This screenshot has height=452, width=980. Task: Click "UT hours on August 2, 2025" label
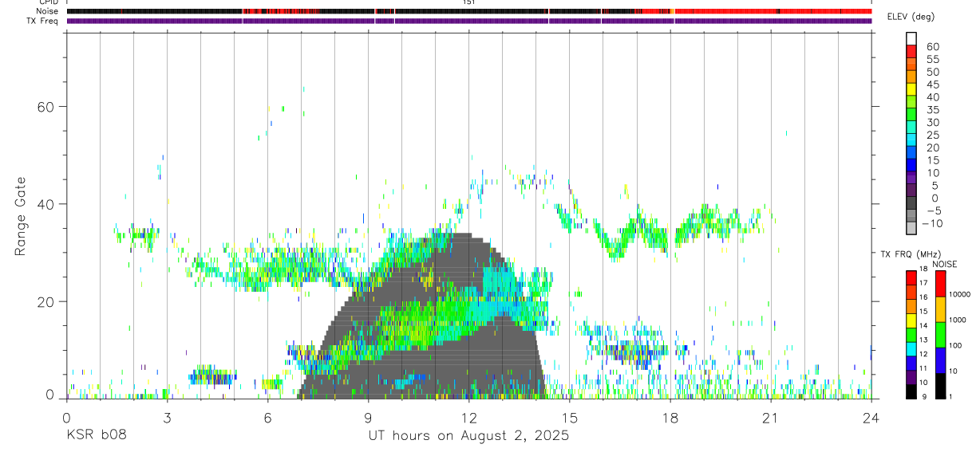468,436
